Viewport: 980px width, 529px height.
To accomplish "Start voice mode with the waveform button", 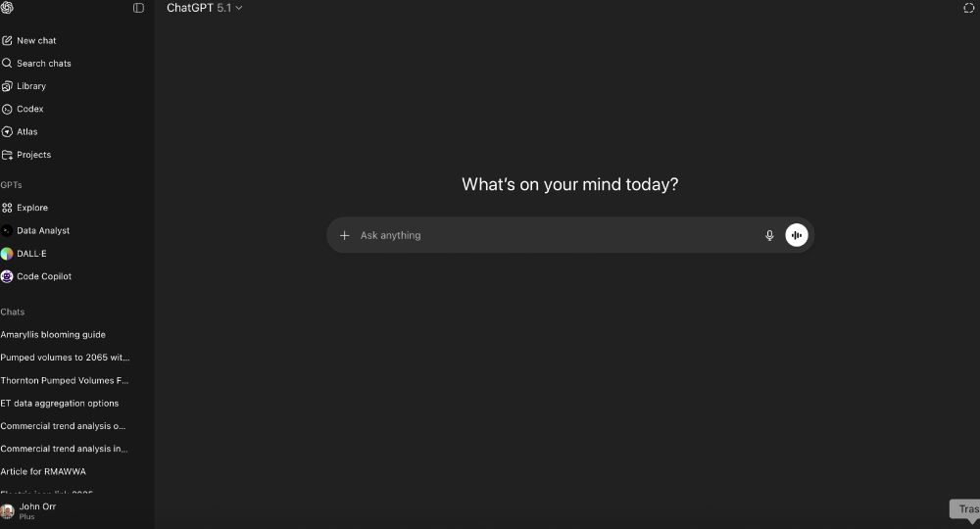I will (796, 235).
